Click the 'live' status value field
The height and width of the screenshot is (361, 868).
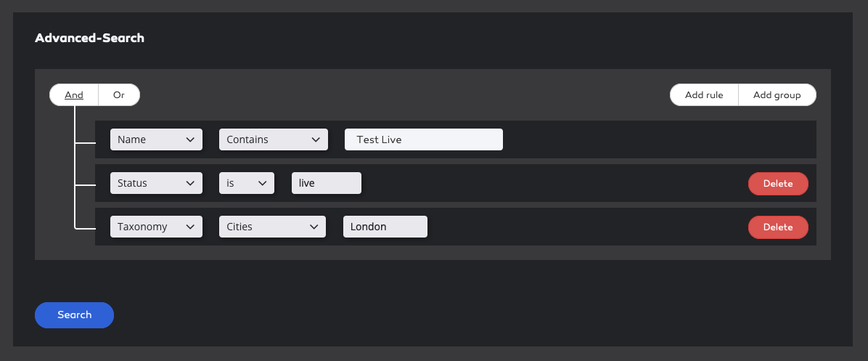point(327,183)
